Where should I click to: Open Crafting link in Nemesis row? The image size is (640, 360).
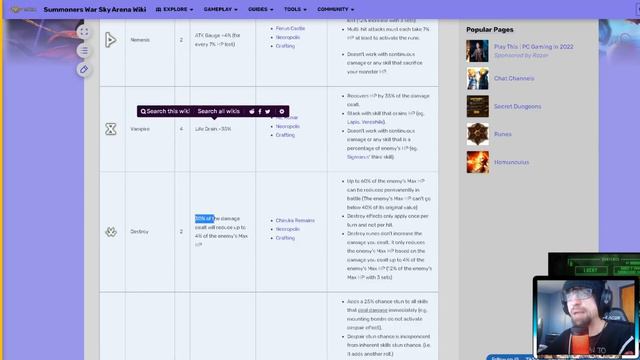(285, 46)
